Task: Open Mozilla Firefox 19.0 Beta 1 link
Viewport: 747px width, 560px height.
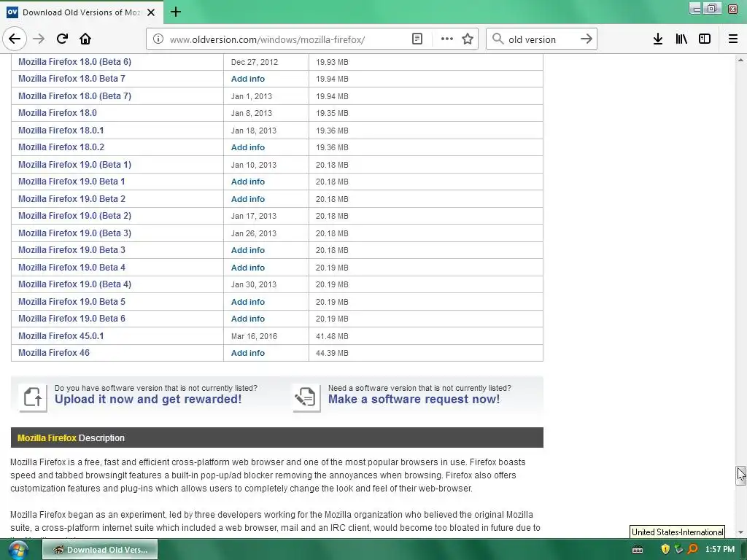Action: coord(71,182)
